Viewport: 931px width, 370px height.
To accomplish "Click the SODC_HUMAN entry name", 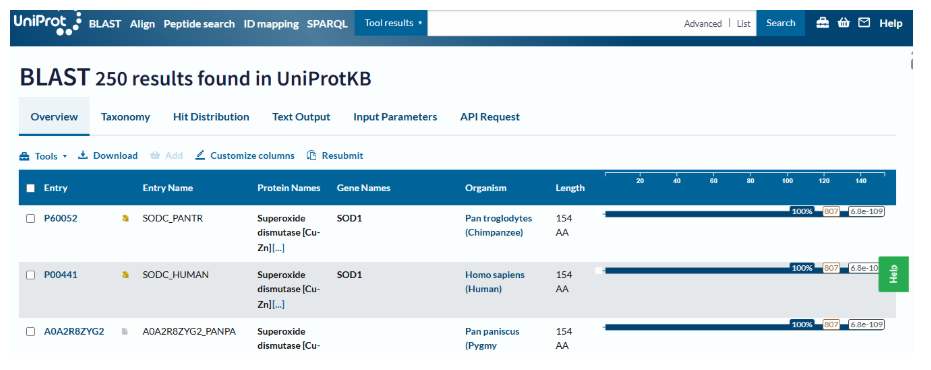I will 176,275.
